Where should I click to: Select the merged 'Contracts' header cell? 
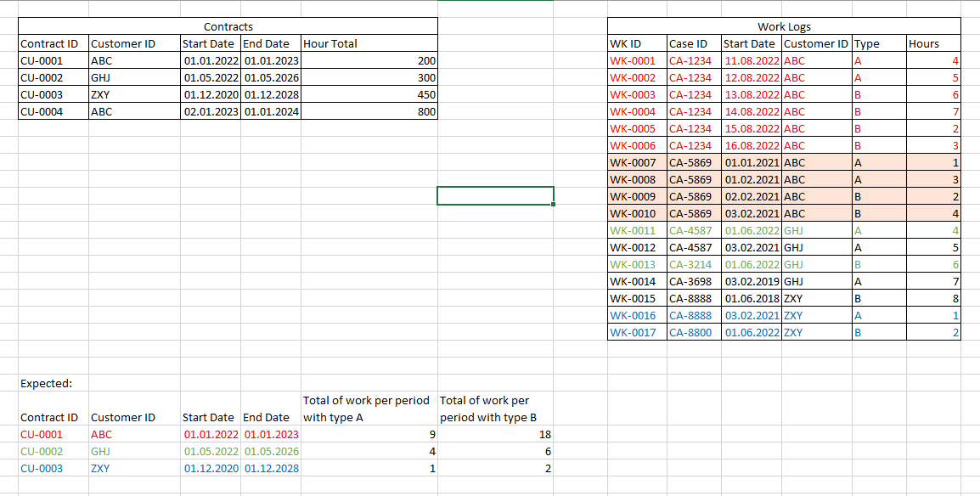click(228, 27)
